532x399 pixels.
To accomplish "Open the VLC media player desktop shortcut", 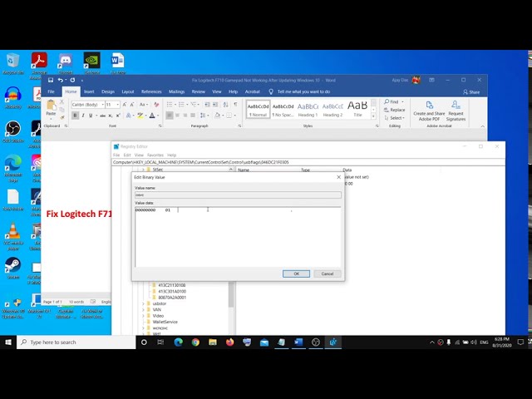I will coord(13,236).
